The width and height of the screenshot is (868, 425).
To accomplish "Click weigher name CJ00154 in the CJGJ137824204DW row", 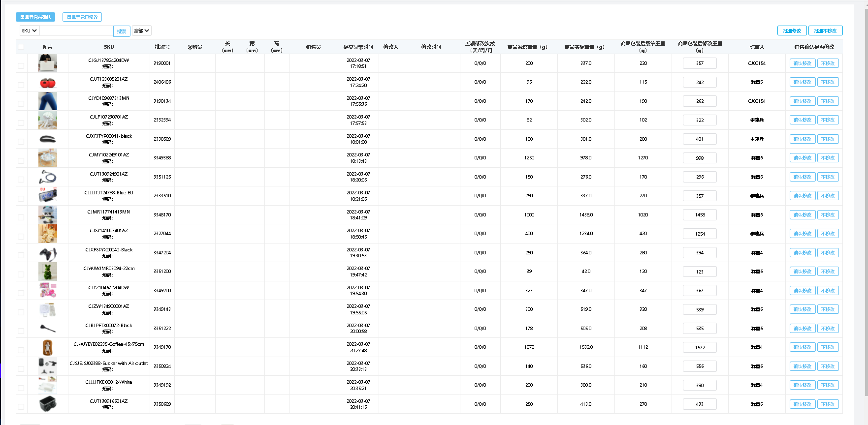I will coord(757,63).
